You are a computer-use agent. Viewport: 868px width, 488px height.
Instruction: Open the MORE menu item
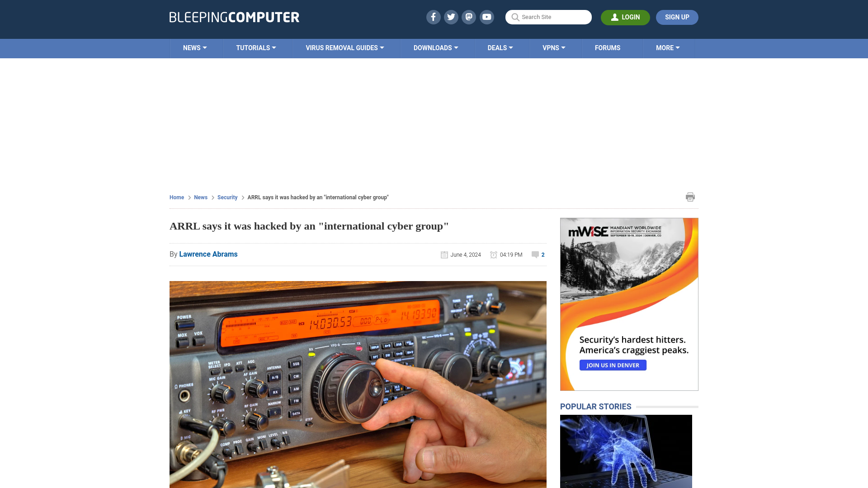668,47
